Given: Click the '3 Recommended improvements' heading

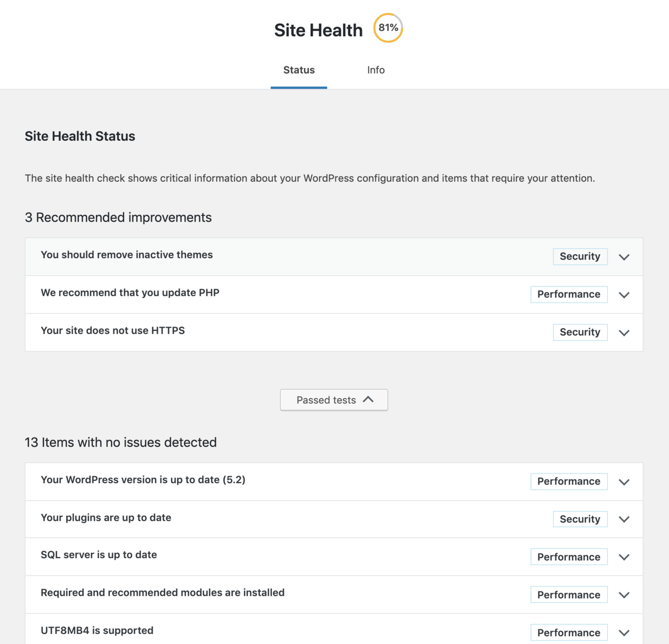Looking at the screenshot, I should pos(118,218).
